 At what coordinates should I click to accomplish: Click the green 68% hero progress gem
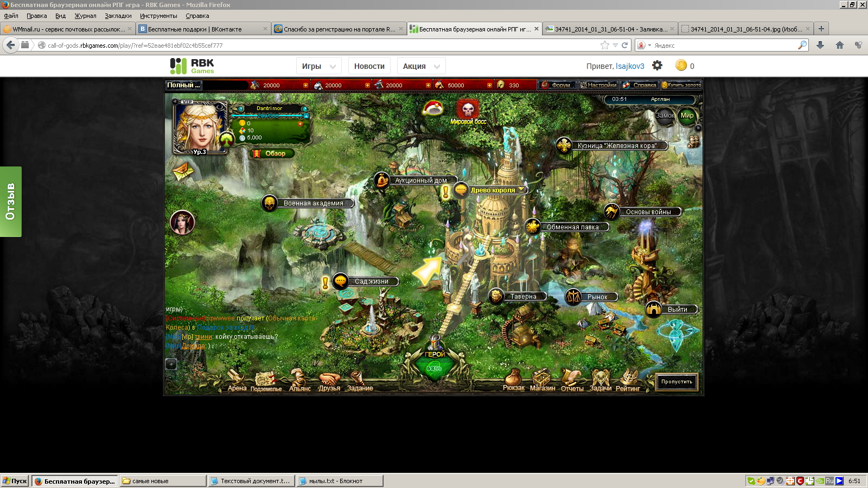(x=434, y=368)
